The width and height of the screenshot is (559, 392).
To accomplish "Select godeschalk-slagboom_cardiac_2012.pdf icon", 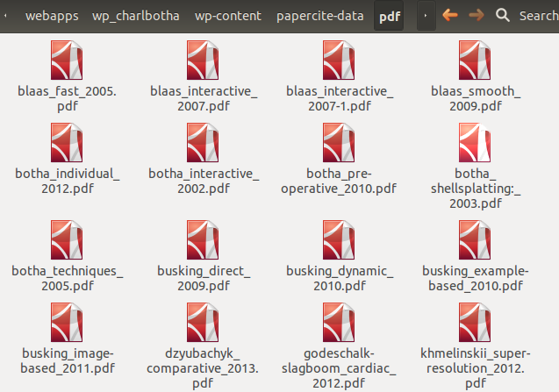I will click(x=339, y=323).
